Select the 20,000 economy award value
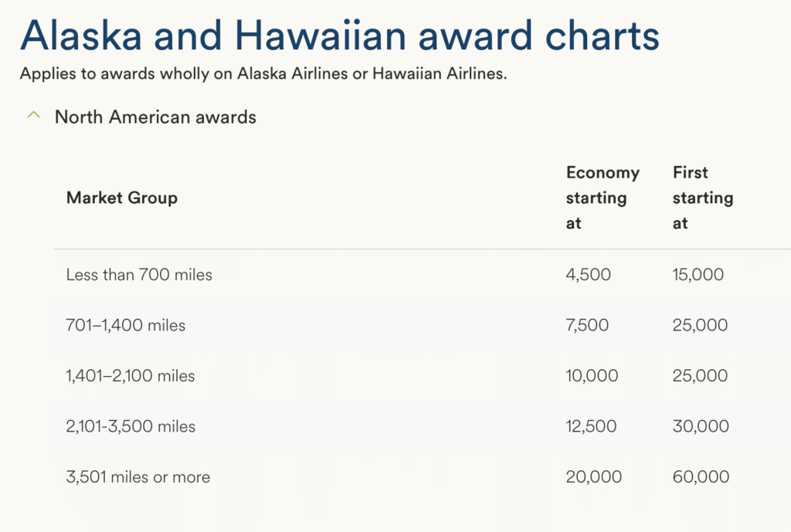791x532 pixels. [595, 477]
